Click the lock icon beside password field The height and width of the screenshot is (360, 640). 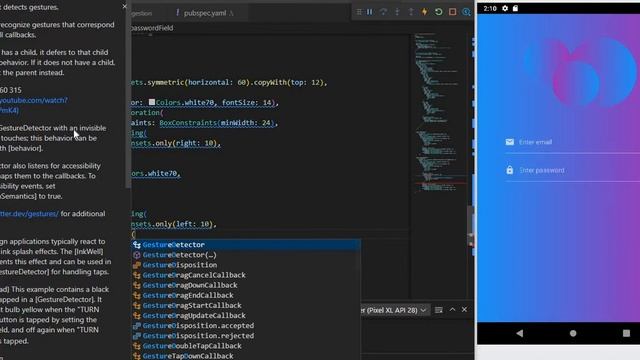510,170
